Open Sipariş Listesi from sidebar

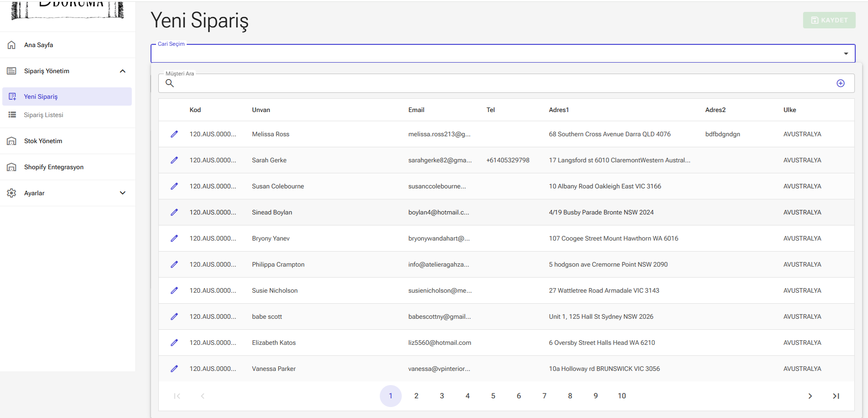click(x=43, y=115)
